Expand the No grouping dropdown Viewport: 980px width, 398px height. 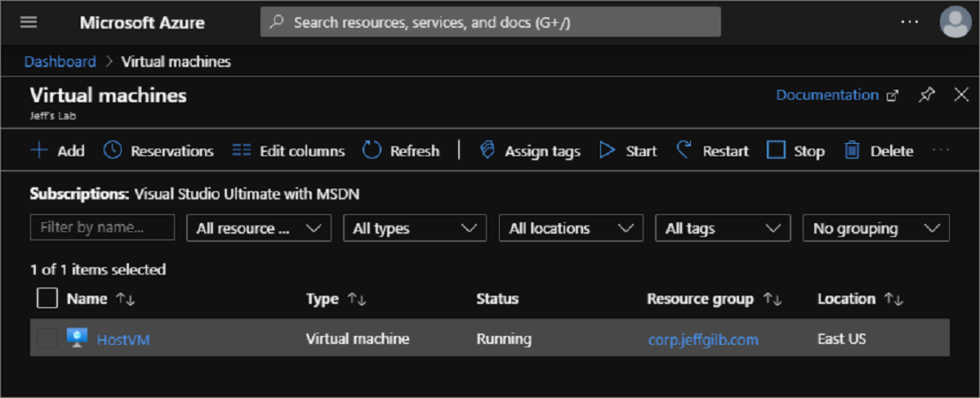[x=876, y=228]
